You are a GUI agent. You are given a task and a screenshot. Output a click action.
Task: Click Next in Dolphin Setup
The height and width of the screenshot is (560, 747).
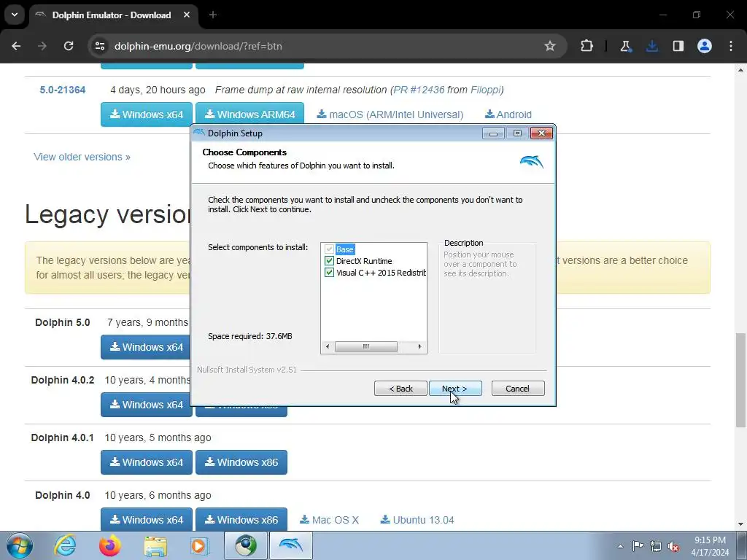[455, 389]
